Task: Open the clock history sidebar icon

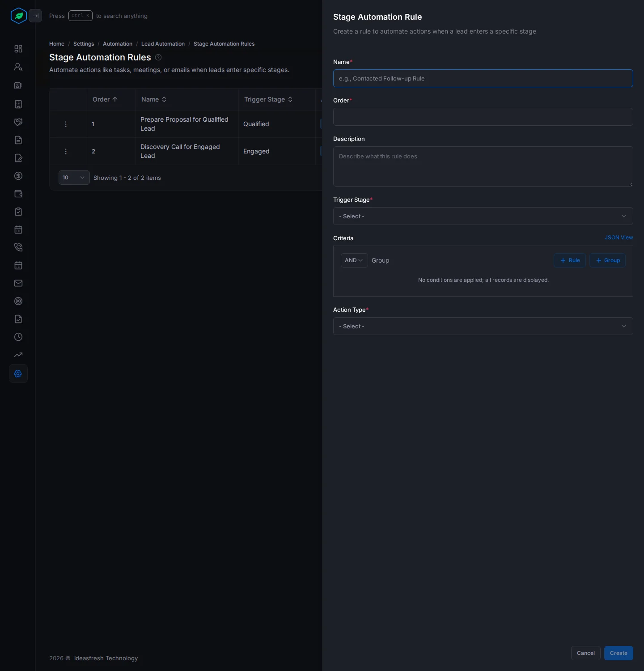Action: tap(18, 337)
